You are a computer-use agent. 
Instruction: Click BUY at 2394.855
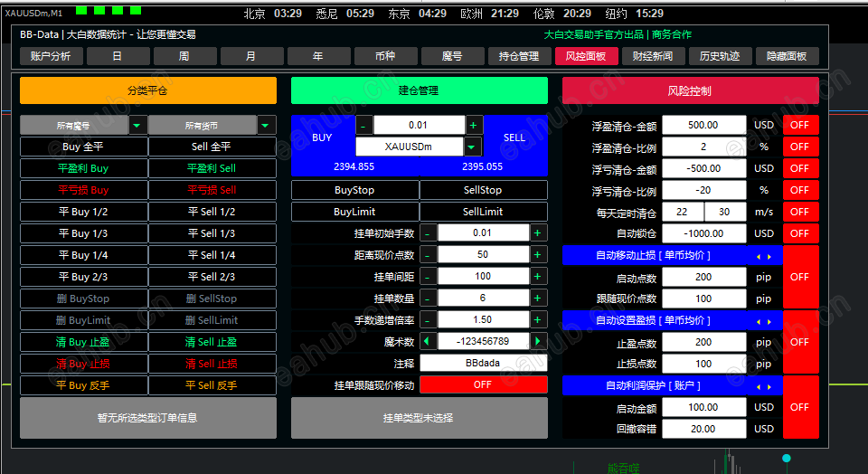(x=323, y=146)
